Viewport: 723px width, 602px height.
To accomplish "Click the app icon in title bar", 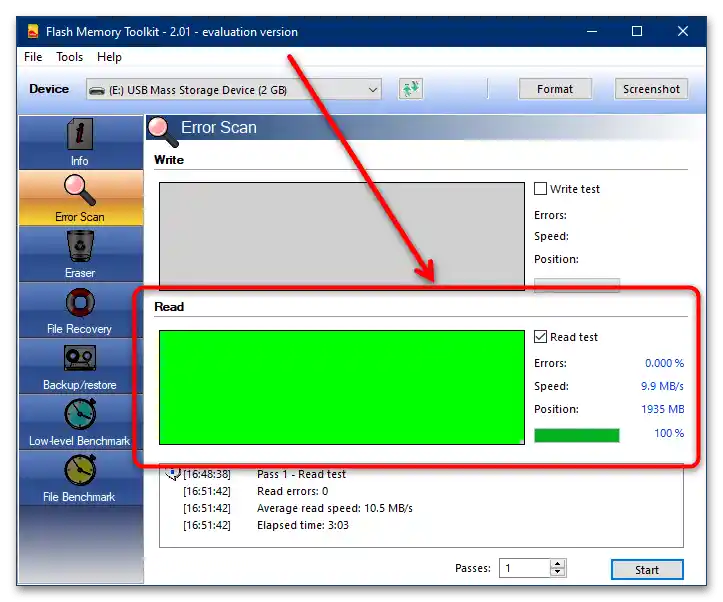I will [x=33, y=31].
